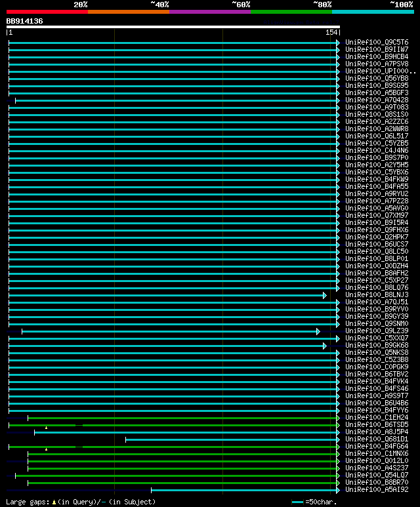Select the UniRef100_B4FVK4 label
Image resolution: width=420 pixels, height=507 pixels.
377,382
